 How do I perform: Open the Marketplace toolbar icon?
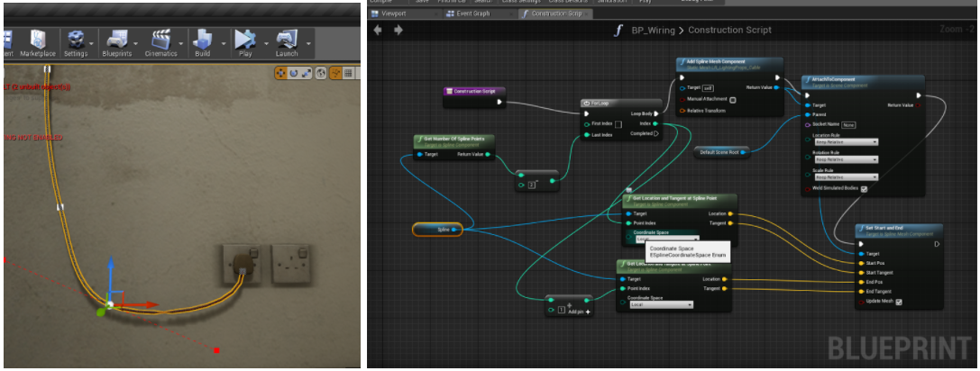click(38, 44)
